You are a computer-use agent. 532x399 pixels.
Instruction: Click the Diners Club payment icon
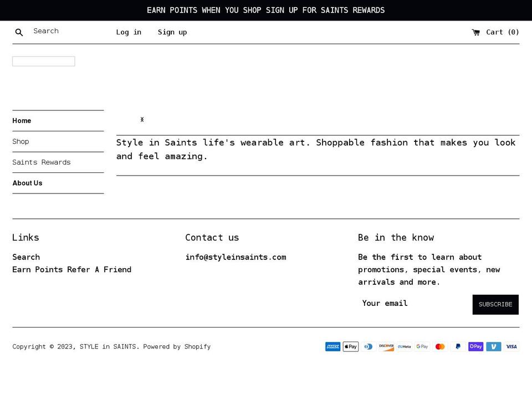[368, 346]
